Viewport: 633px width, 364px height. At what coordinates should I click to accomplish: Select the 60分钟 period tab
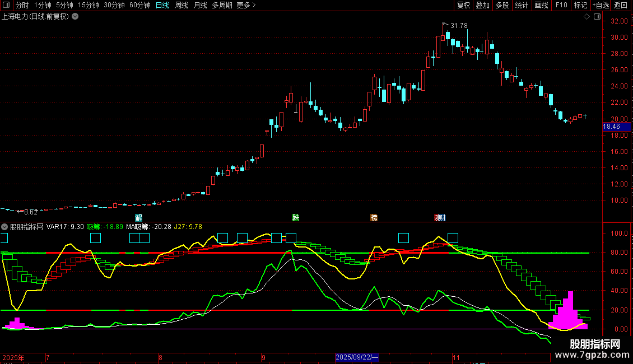tap(139, 5)
